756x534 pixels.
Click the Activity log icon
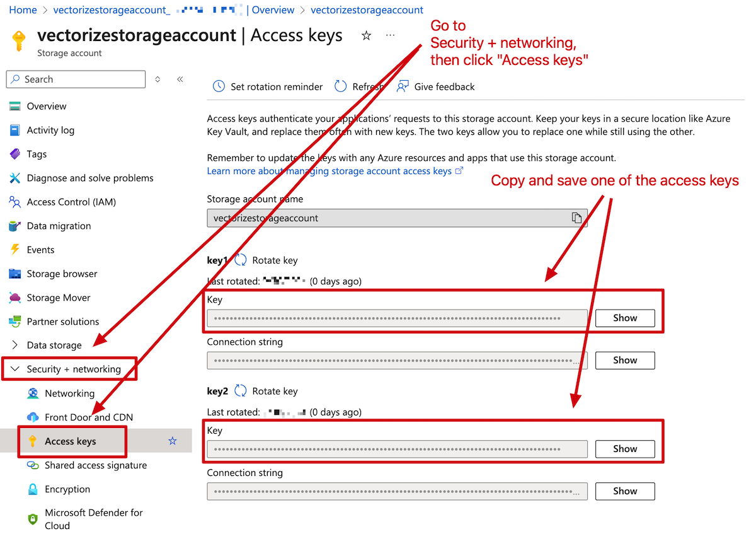(15, 131)
